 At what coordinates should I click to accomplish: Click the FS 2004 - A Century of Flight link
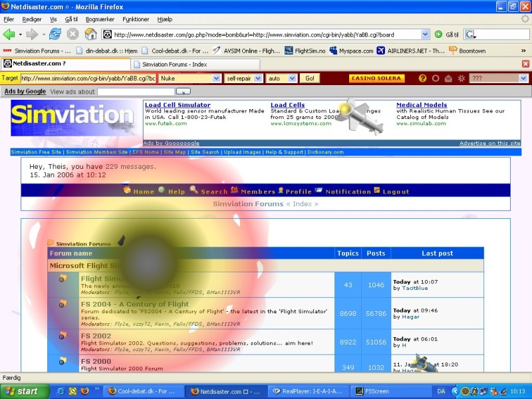(134, 304)
